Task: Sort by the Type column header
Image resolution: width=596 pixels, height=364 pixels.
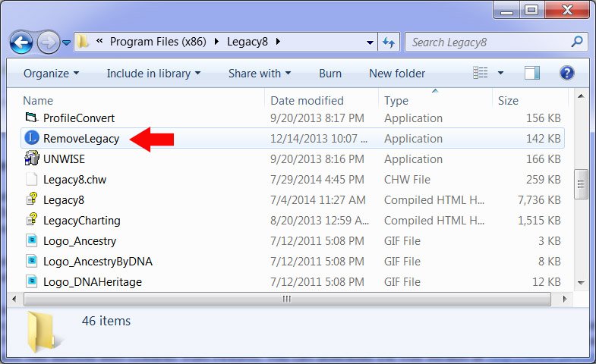Action: [x=396, y=101]
